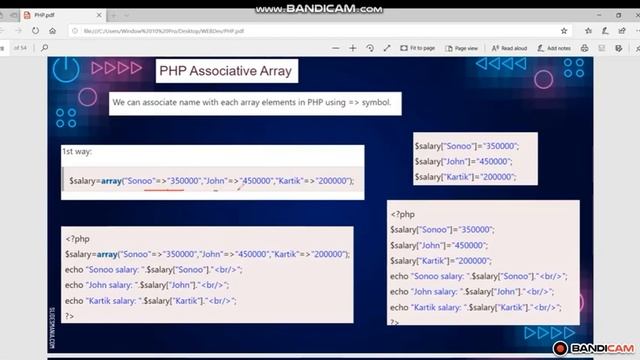Viewport: 640px width, 360px height.
Task: Click echo "Sonoo salary" line in right block
Action: coord(478,276)
